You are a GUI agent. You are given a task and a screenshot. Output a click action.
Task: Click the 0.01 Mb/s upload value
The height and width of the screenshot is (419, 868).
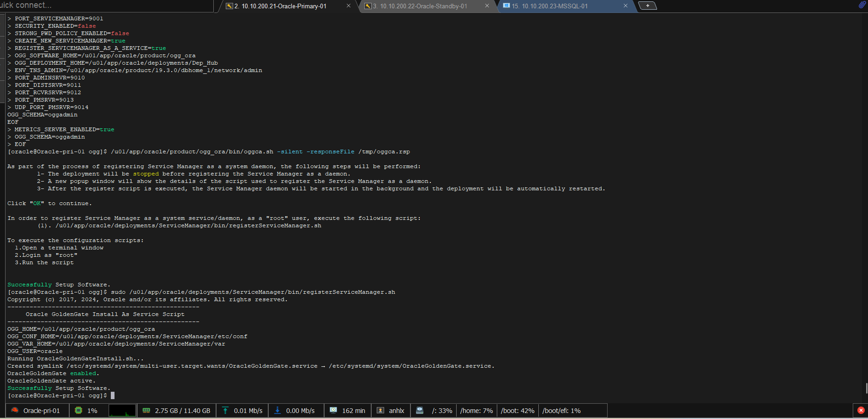[248, 411]
